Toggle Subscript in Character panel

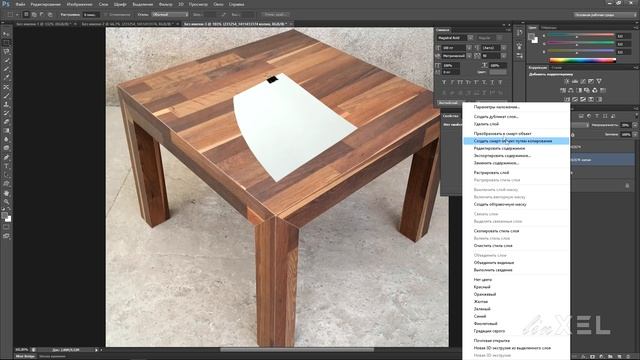484,82
